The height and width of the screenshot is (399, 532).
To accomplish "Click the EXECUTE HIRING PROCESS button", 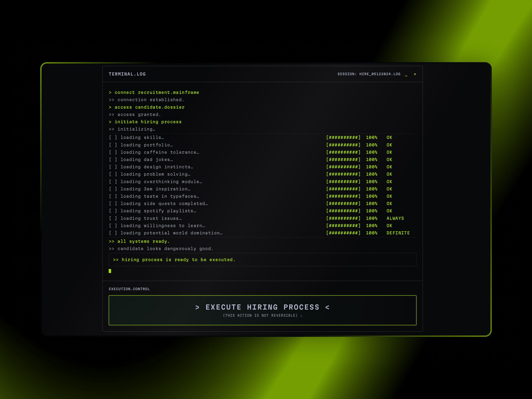I will point(262,310).
